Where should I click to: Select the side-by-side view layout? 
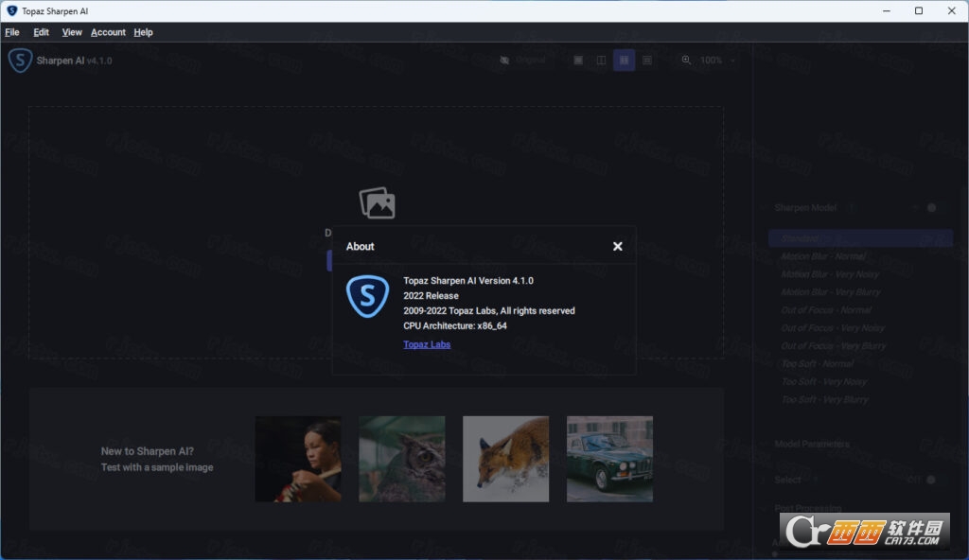[625, 60]
